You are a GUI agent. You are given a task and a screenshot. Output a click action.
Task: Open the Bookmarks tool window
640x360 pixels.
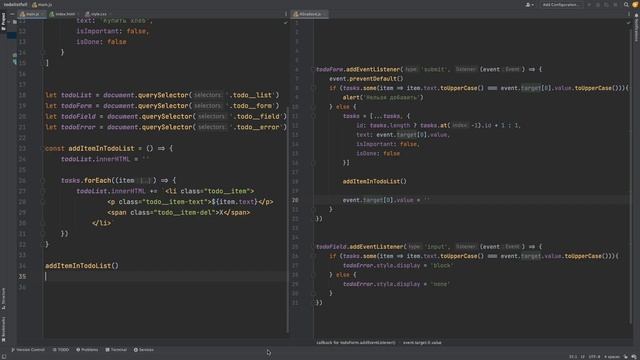tap(4, 329)
